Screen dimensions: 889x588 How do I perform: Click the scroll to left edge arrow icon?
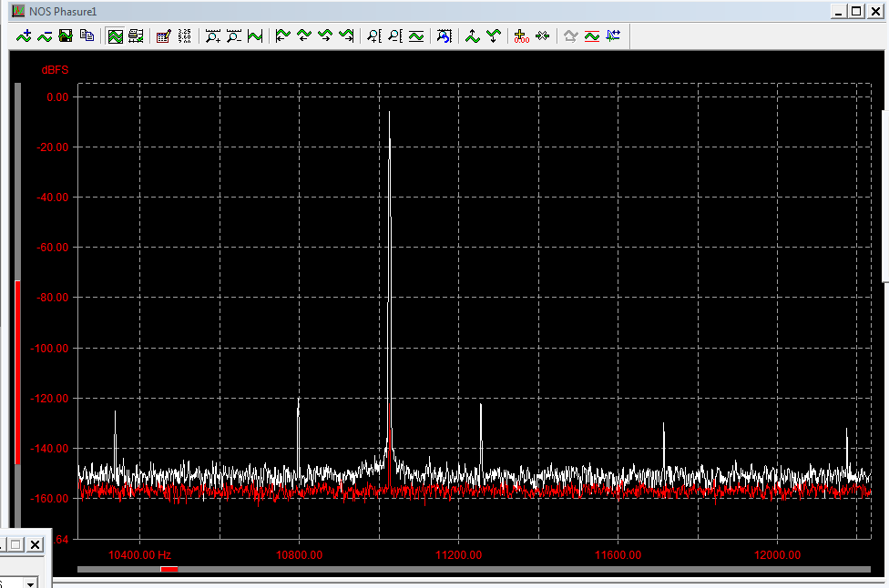pyautogui.click(x=283, y=36)
